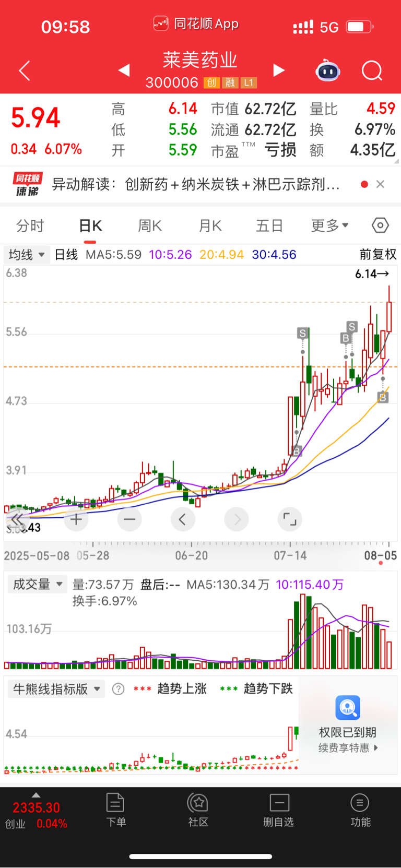Tap the L1 level badge
The image size is (401, 868).
click(249, 82)
